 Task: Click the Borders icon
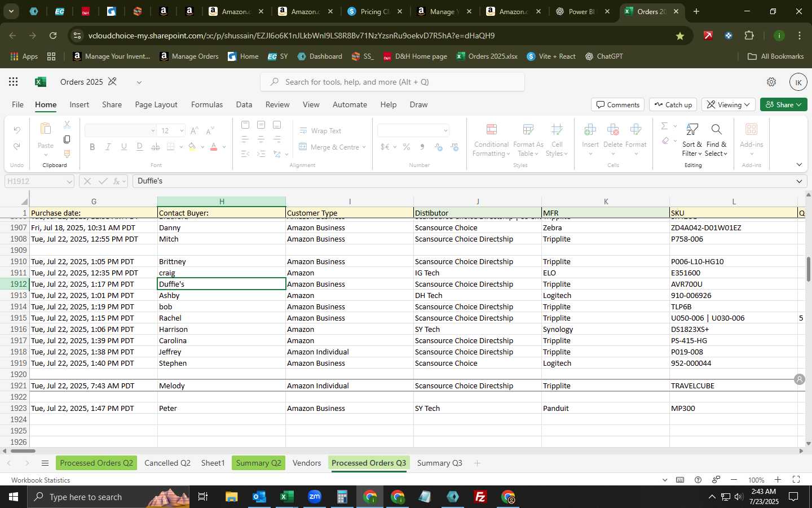(x=171, y=147)
